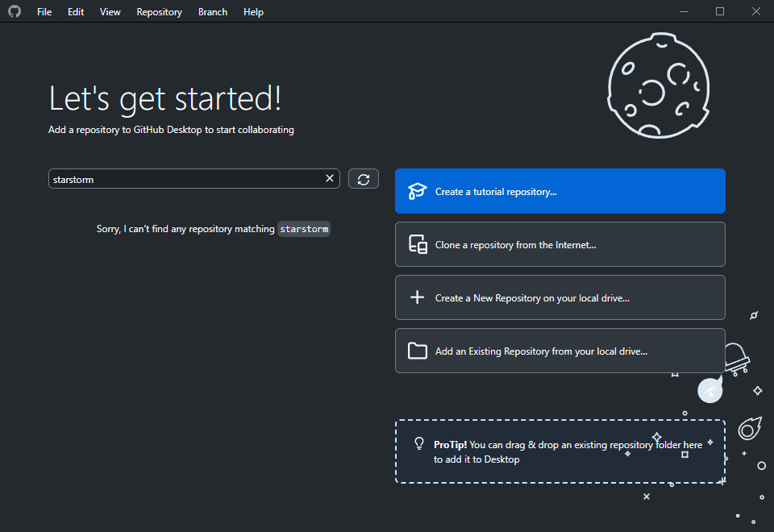Open the Edit menu
The width and height of the screenshot is (774, 532).
76,12
